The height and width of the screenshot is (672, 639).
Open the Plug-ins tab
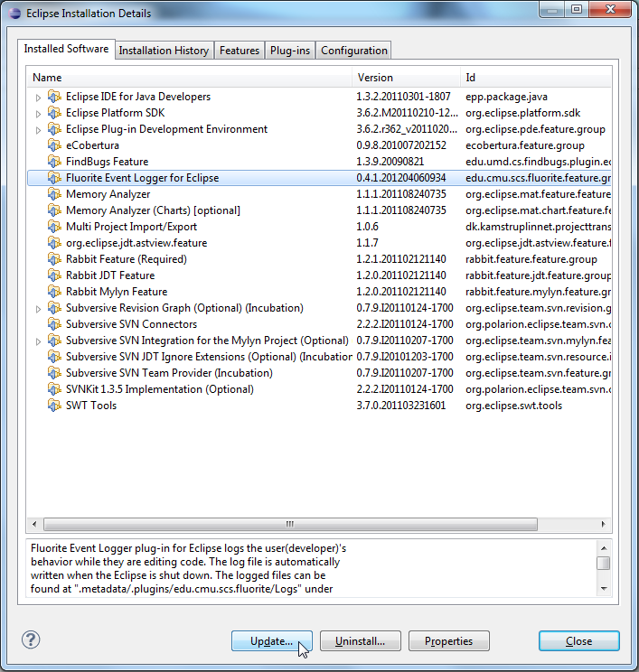pos(289,51)
